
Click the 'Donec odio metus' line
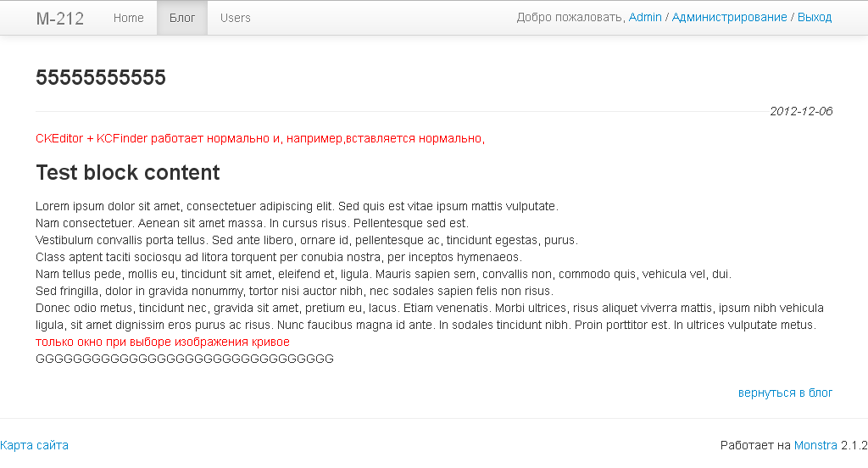coord(430,308)
